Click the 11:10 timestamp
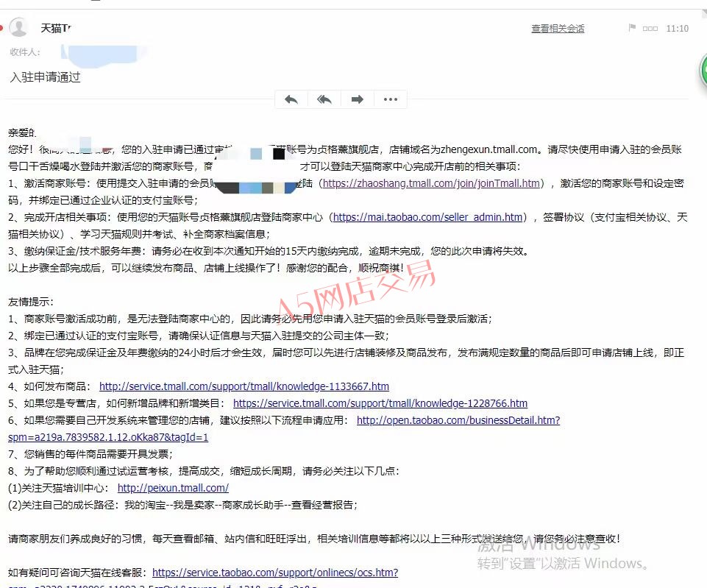The height and width of the screenshot is (588, 707). [678, 29]
